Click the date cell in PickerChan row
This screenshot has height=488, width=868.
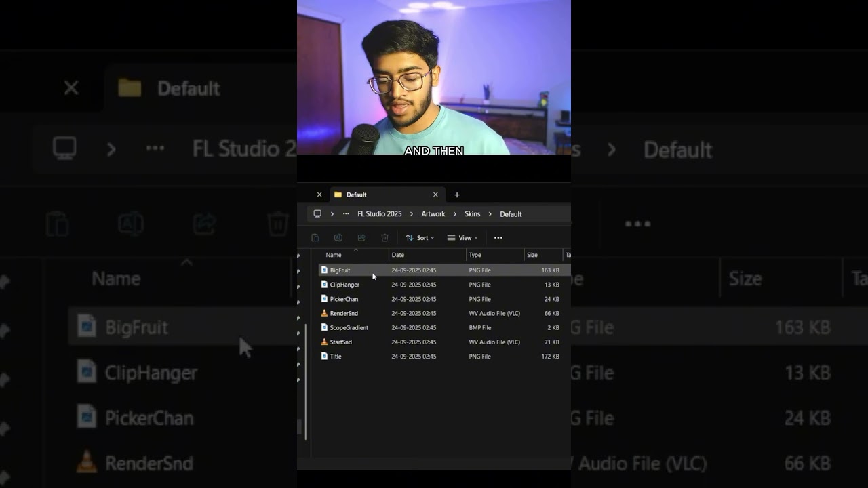pos(413,299)
